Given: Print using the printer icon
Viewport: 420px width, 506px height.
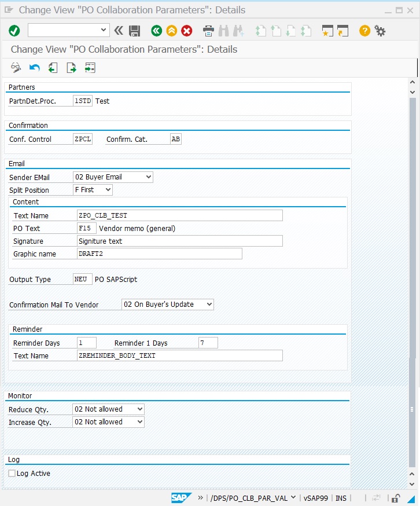Looking at the screenshot, I should [208, 31].
